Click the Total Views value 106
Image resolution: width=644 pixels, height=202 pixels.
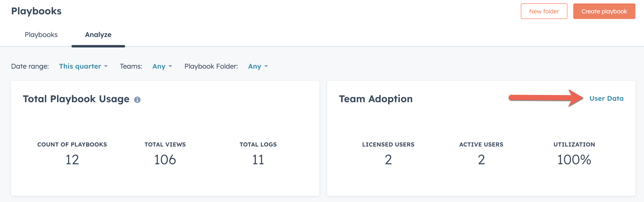click(x=165, y=160)
